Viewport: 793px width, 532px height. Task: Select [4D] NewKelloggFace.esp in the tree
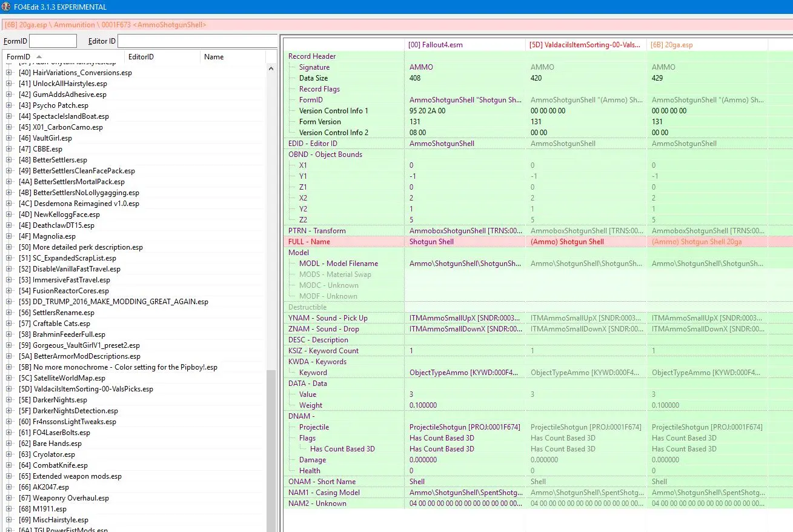coord(59,214)
